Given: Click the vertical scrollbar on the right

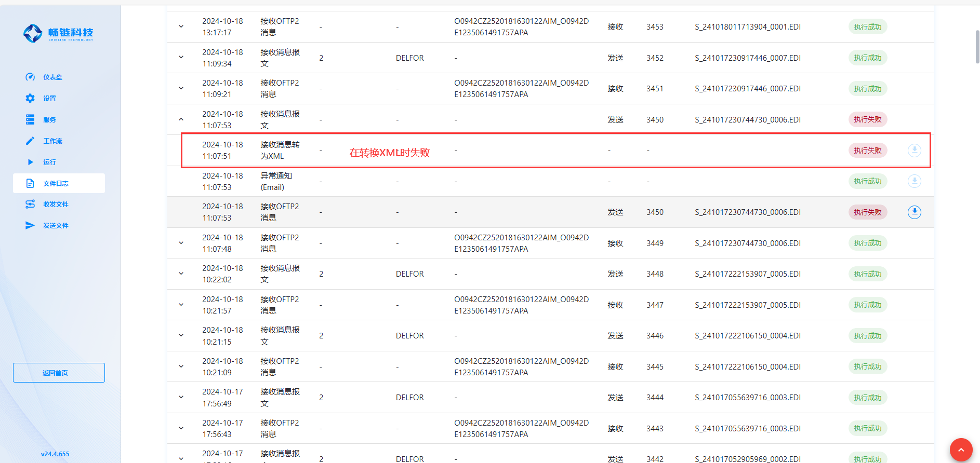Looking at the screenshot, I should tap(977, 47).
